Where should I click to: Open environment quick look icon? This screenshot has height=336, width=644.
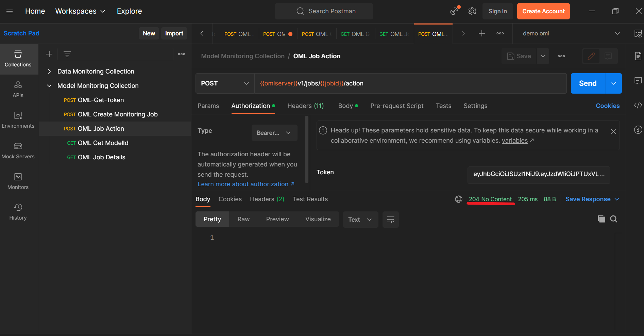(638, 33)
